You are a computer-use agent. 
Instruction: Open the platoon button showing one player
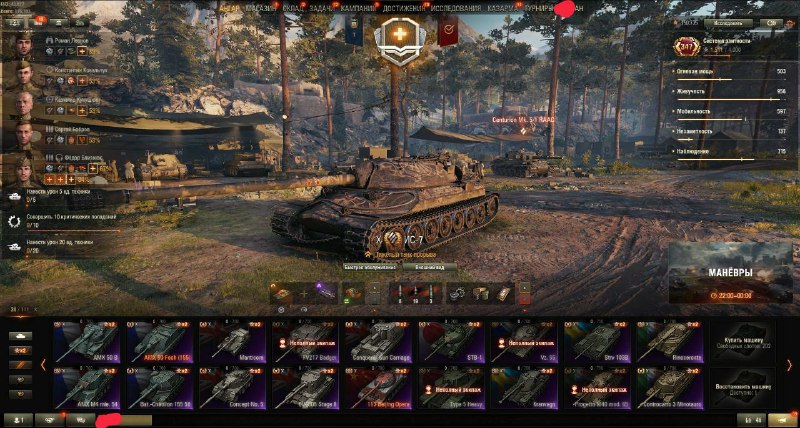[x=17, y=419]
